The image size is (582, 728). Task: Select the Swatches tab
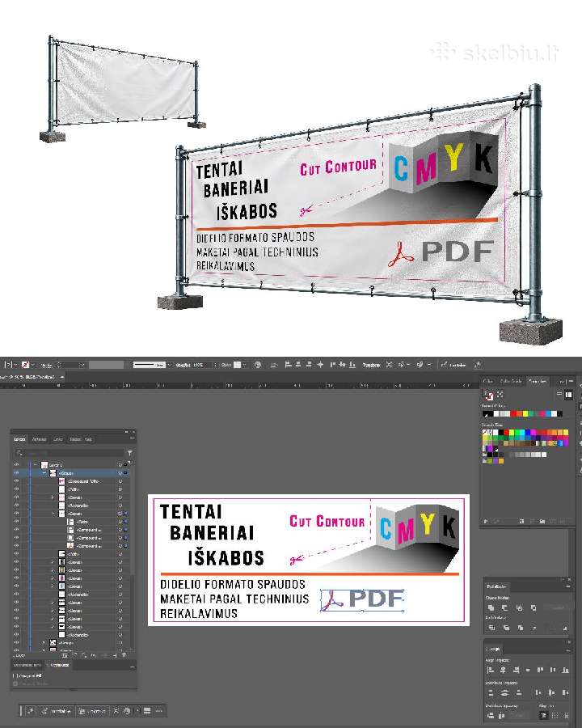coord(538,381)
